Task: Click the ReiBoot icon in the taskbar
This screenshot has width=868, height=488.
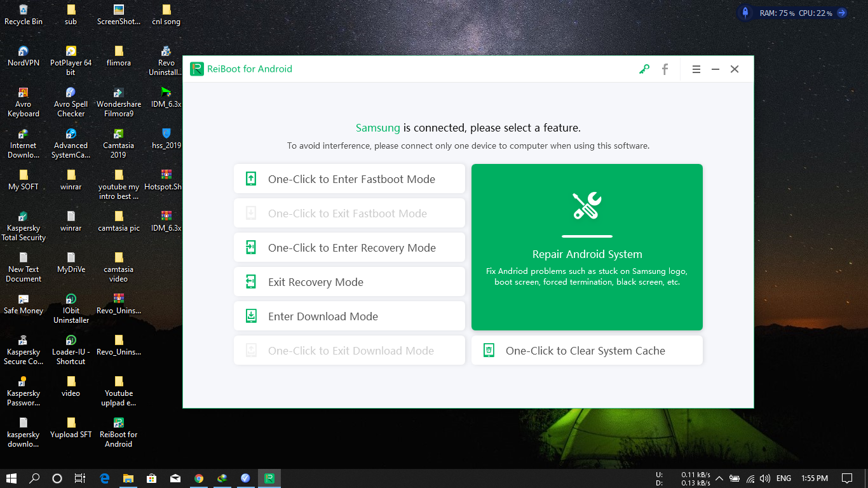Action: point(269,478)
